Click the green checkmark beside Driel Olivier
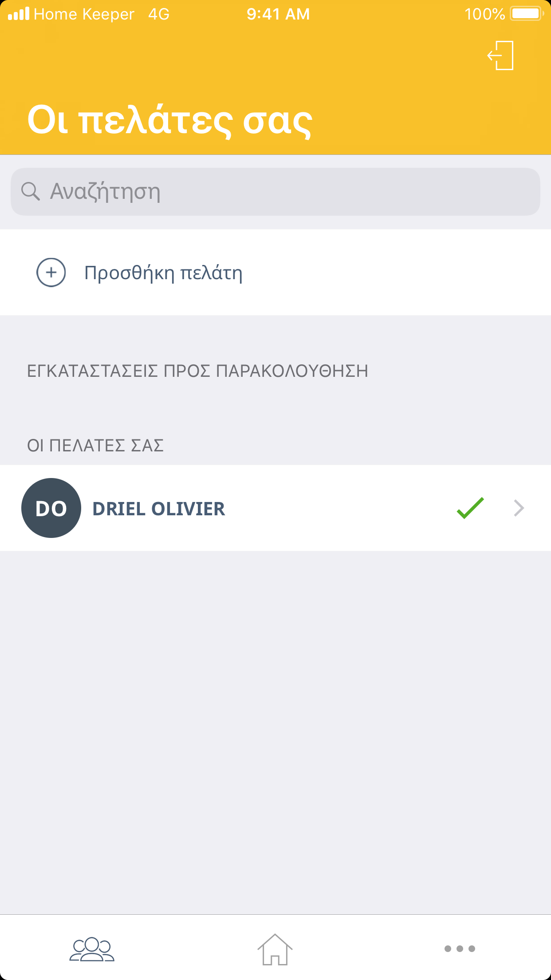Viewport: 551px width, 980px height. (470, 508)
